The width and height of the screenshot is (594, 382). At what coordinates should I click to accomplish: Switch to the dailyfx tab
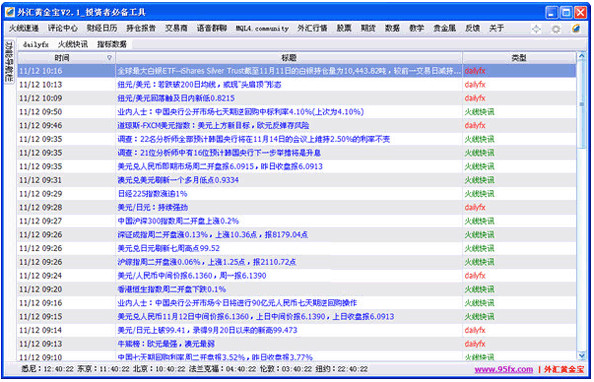[x=35, y=44]
